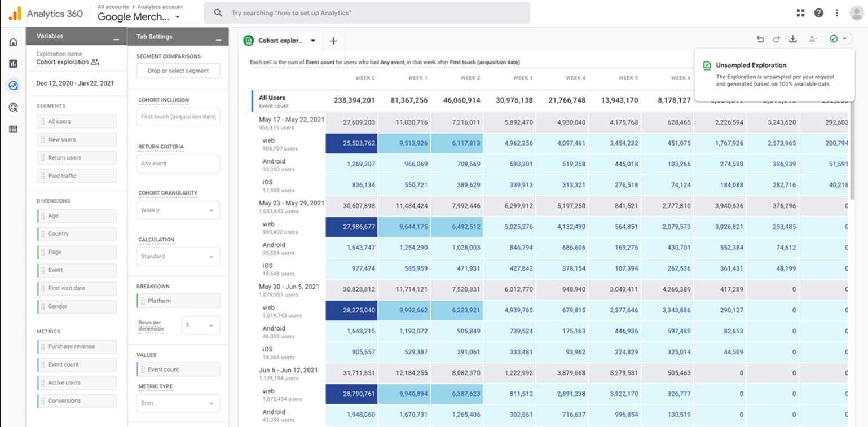The height and width of the screenshot is (427, 868).
Task: Open the Explore icon in left sidebar
Action: (13, 85)
